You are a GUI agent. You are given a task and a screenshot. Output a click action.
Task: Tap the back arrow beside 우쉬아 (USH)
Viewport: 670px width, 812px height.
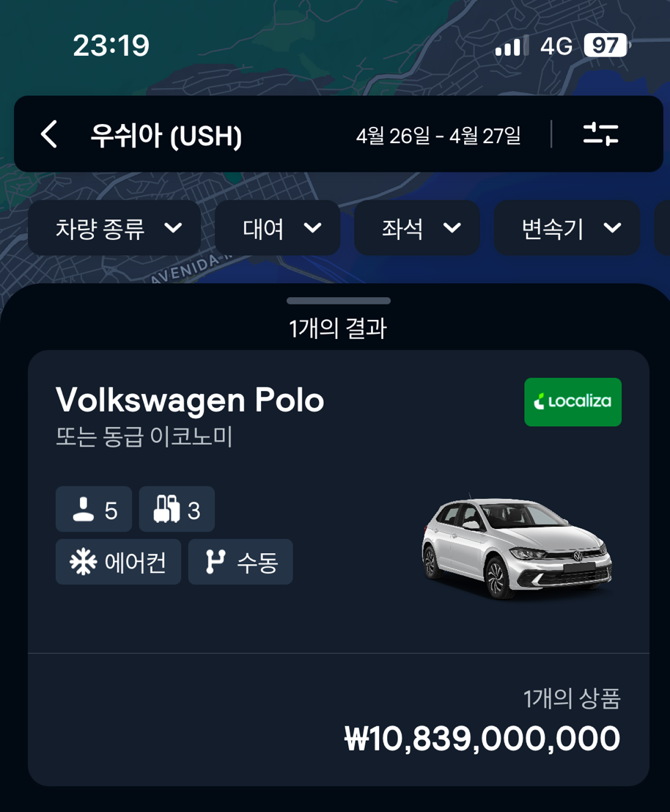click(49, 134)
